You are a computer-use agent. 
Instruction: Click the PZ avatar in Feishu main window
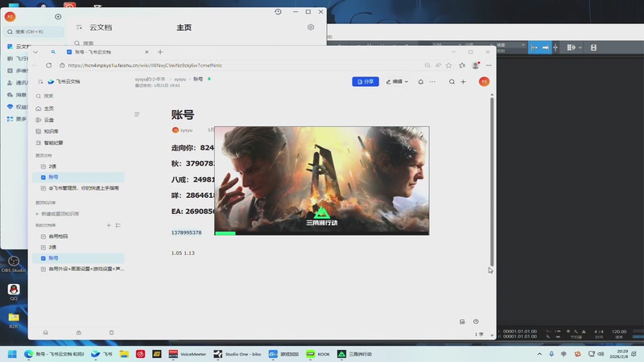pos(10,16)
